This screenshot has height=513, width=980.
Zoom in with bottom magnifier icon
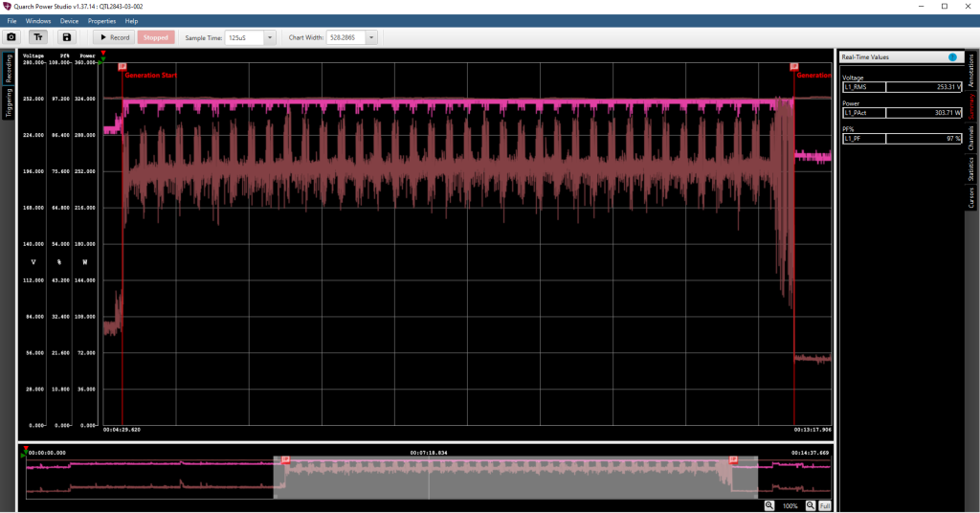[x=769, y=505]
